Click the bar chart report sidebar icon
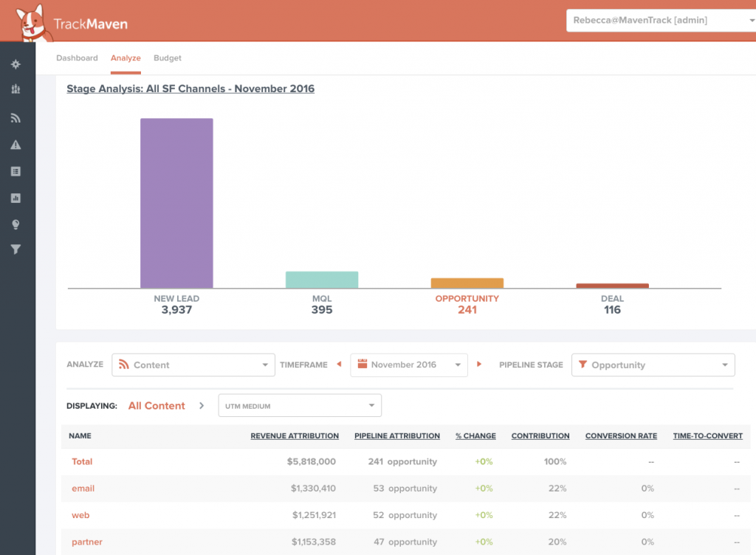This screenshot has height=555, width=756. pyautogui.click(x=16, y=198)
